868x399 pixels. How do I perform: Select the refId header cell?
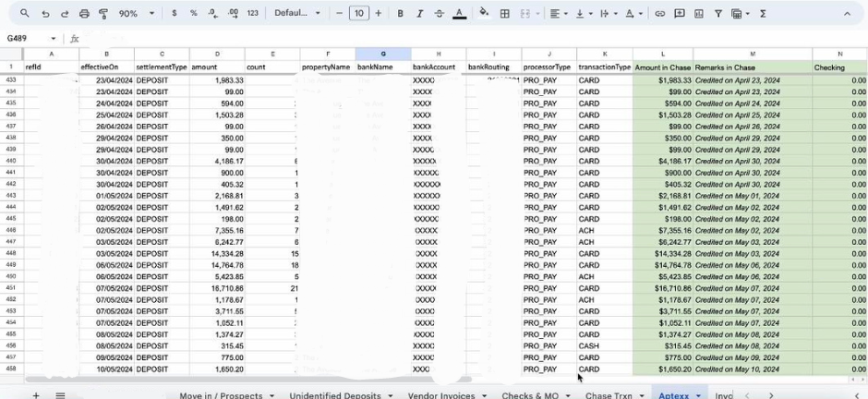coord(51,66)
